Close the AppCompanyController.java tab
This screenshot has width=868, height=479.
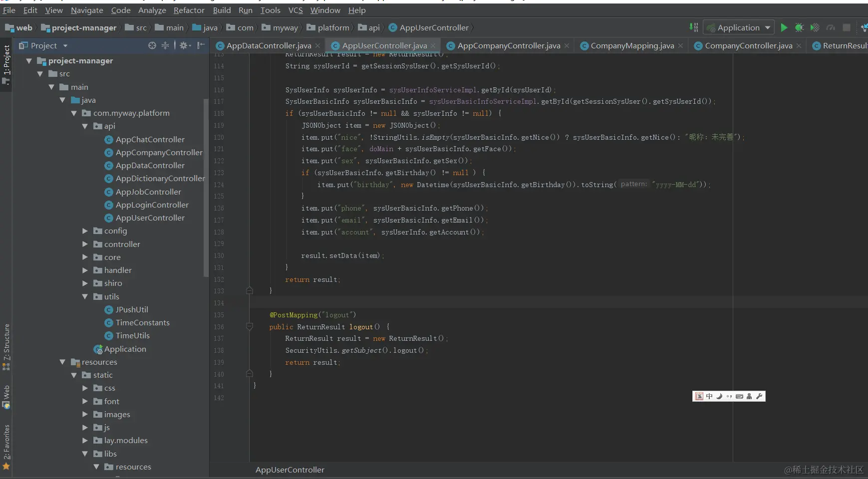[x=567, y=46]
